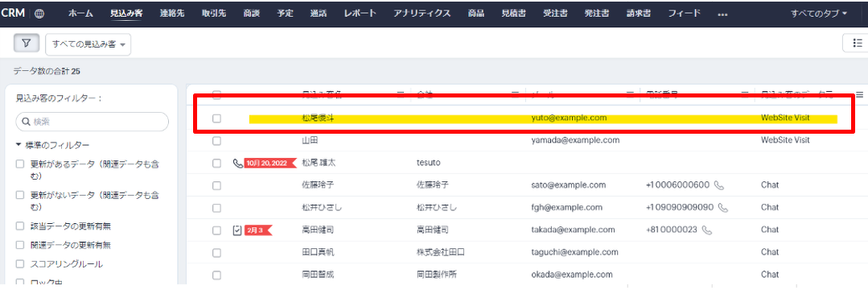The height and width of the screenshot is (290, 868).
Task: Open the three-dots more modules menu
Action: coord(722,14)
